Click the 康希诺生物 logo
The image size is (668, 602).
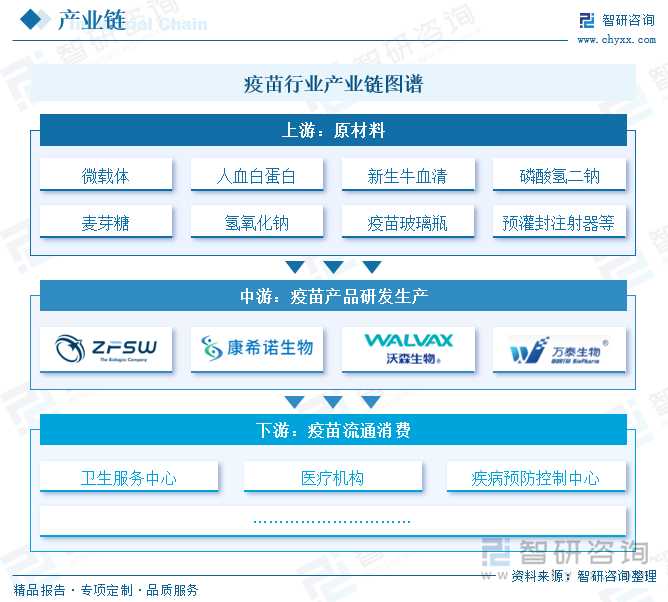[x=256, y=349]
